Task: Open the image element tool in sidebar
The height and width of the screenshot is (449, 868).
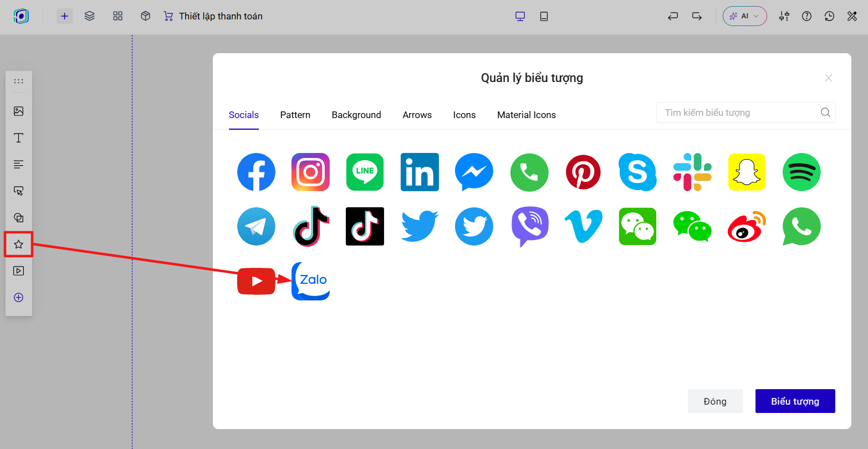Action: (19, 111)
